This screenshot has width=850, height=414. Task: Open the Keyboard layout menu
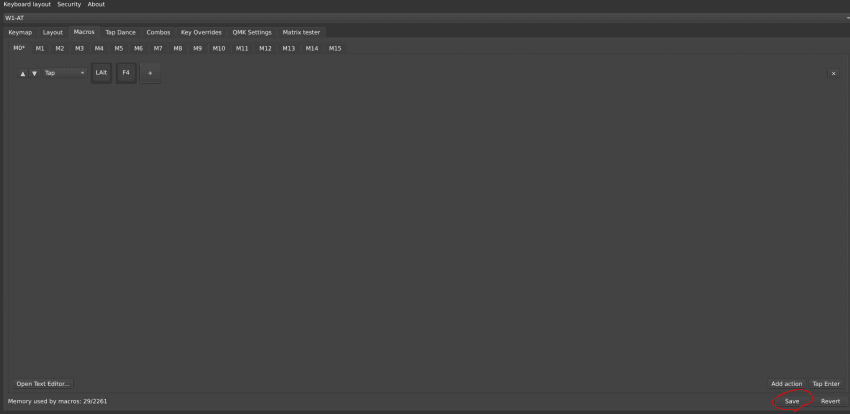pyautogui.click(x=27, y=4)
